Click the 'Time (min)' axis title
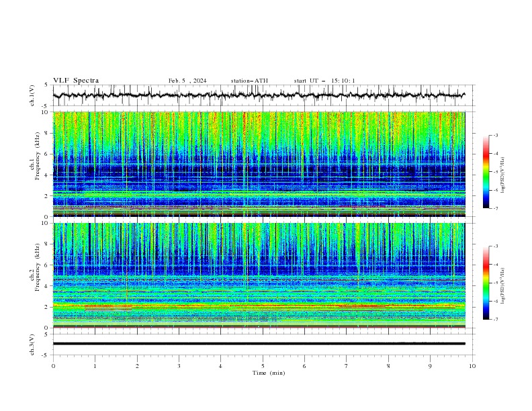The width and height of the screenshot is (532, 411). coord(269,373)
